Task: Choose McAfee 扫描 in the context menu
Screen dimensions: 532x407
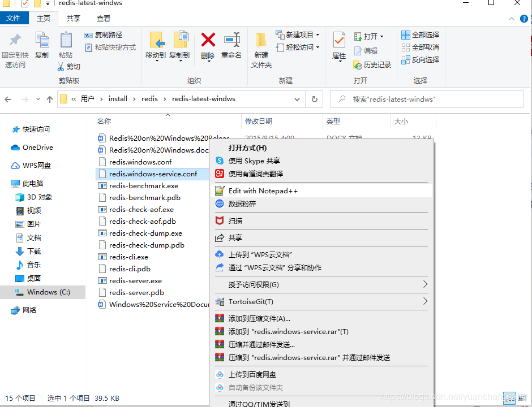Action: click(321, 220)
